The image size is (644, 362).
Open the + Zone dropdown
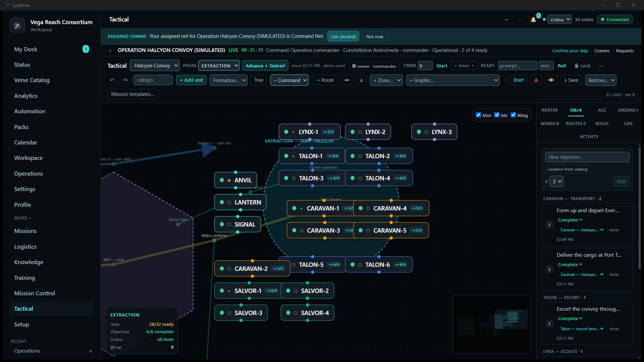[386, 80]
